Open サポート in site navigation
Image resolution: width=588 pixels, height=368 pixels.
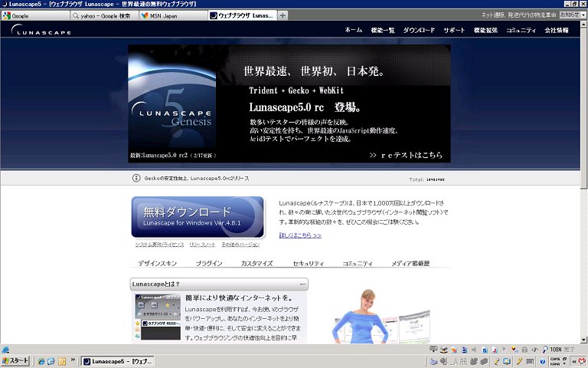(454, 30)
